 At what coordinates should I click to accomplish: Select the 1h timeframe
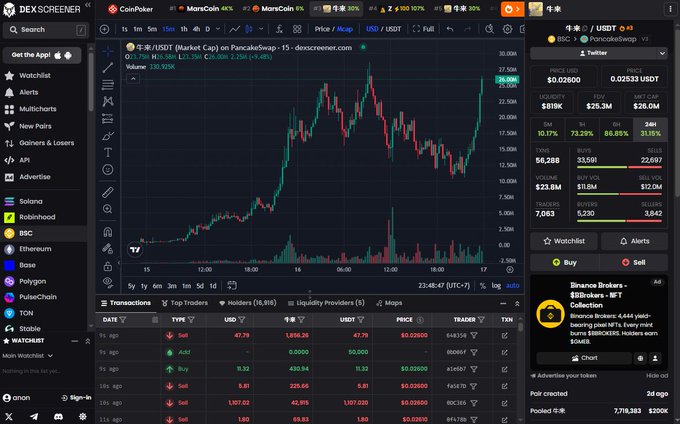[184, 29]
